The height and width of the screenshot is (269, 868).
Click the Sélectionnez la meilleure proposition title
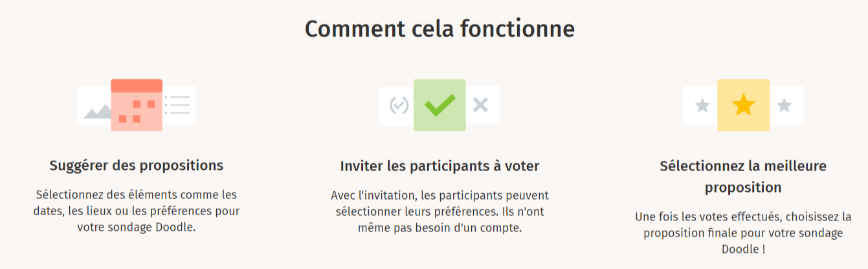[x=743, y=176]
